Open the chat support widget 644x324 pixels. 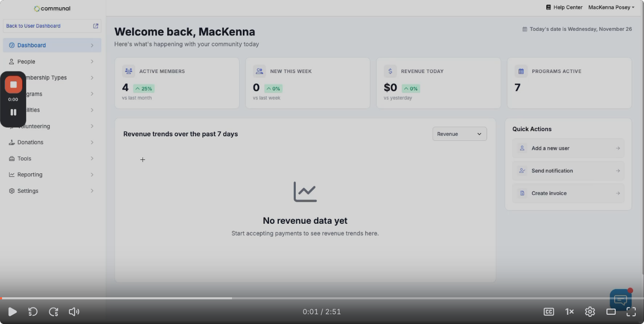(x=620, y=300)
